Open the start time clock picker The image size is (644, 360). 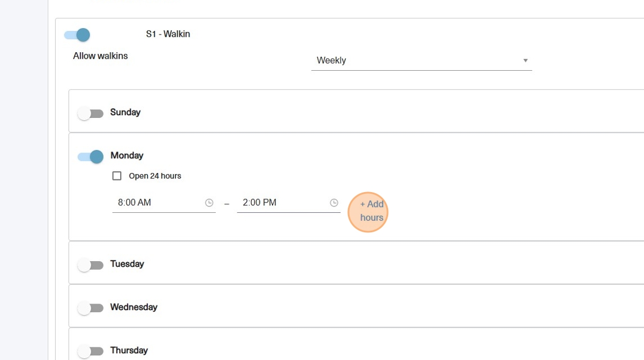pyautogui.click(x=209, y=203)
